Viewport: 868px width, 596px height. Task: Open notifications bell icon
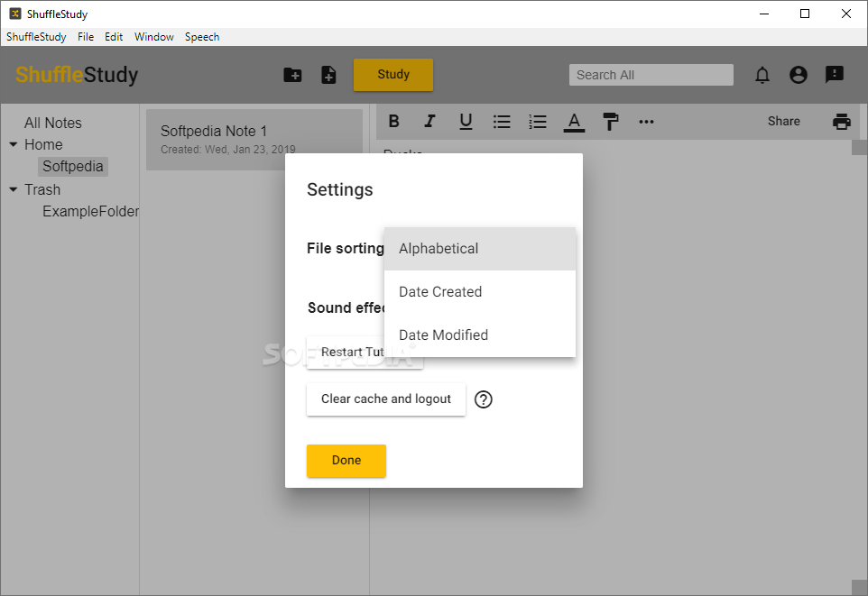pos(762,75)
